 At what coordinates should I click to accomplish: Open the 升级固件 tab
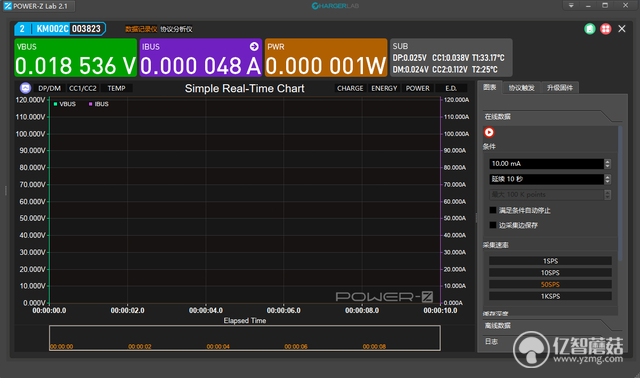point(560,88)
